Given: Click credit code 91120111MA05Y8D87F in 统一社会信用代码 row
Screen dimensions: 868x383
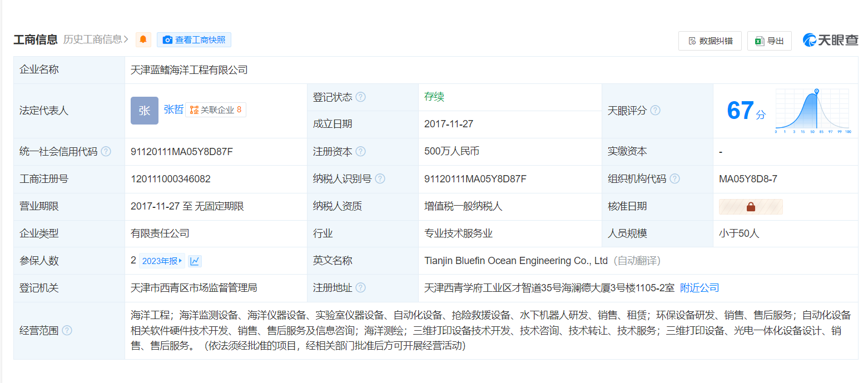Looking at the screenshot, I should [182, 152].
